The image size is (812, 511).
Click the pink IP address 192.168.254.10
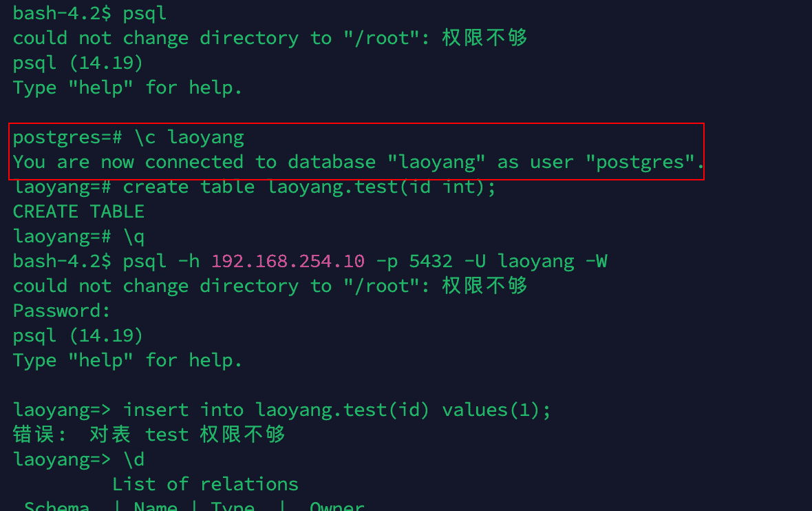[288, 261]
